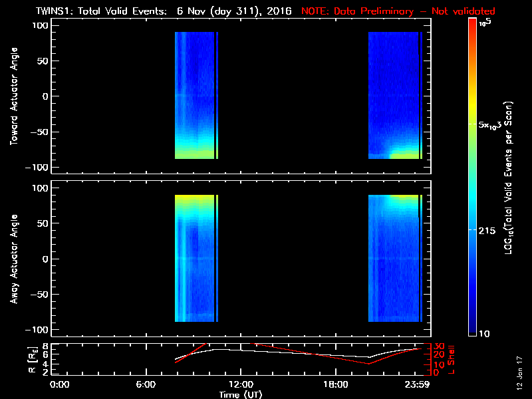Click the red 'L Shell' axis label
Image resolution: width=532 pixels, height=399 pixels.
[451, 358]
